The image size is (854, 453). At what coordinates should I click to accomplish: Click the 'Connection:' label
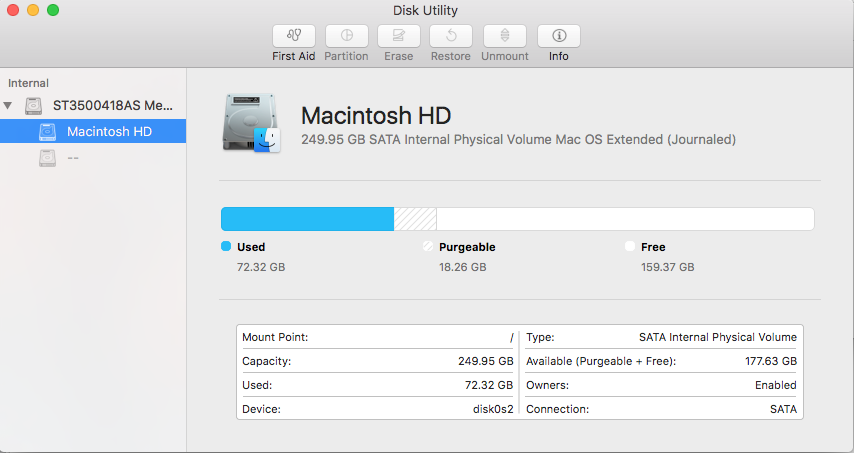pos(558,409)
